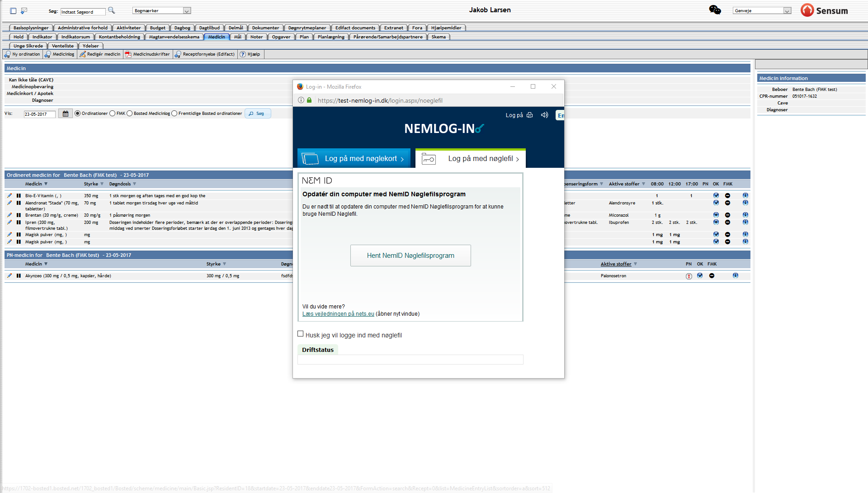Sort by Døgndosis column arrow
This screenshot has height=493, width=868.
coord(134,184)
